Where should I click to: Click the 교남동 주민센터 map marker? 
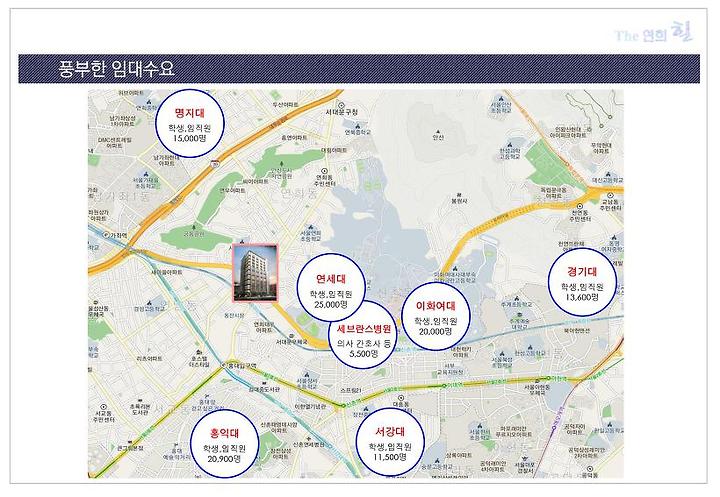611,202
